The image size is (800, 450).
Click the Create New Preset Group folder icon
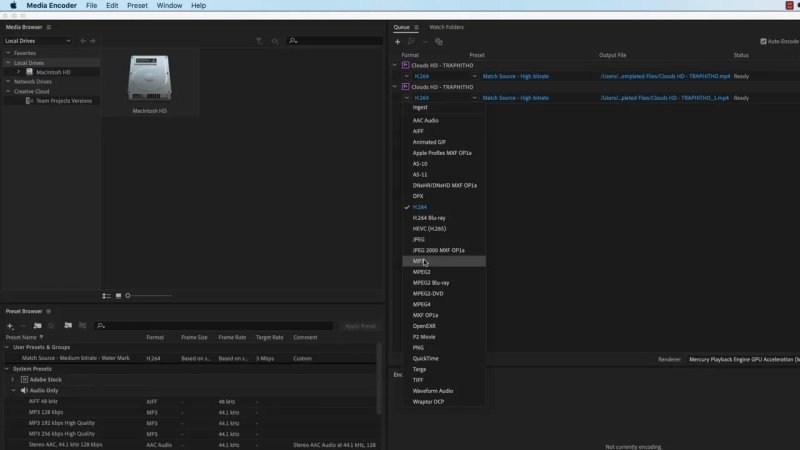tap(37, 326)
